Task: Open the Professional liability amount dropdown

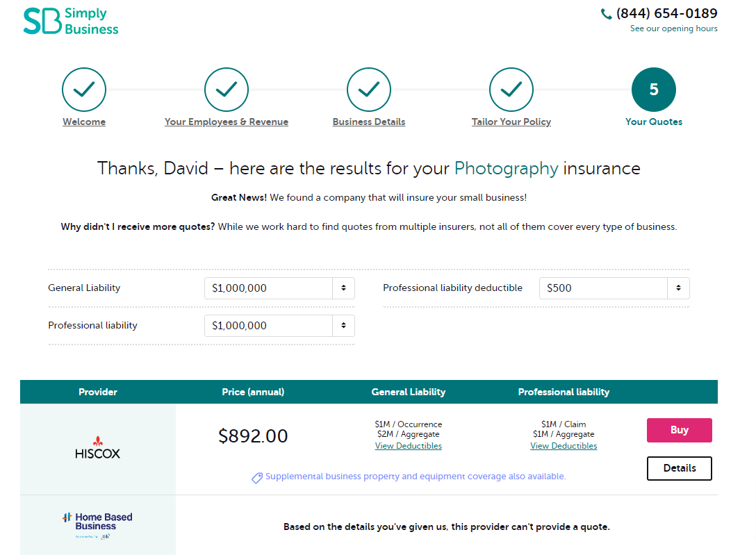Action: (x=279, y=326)
